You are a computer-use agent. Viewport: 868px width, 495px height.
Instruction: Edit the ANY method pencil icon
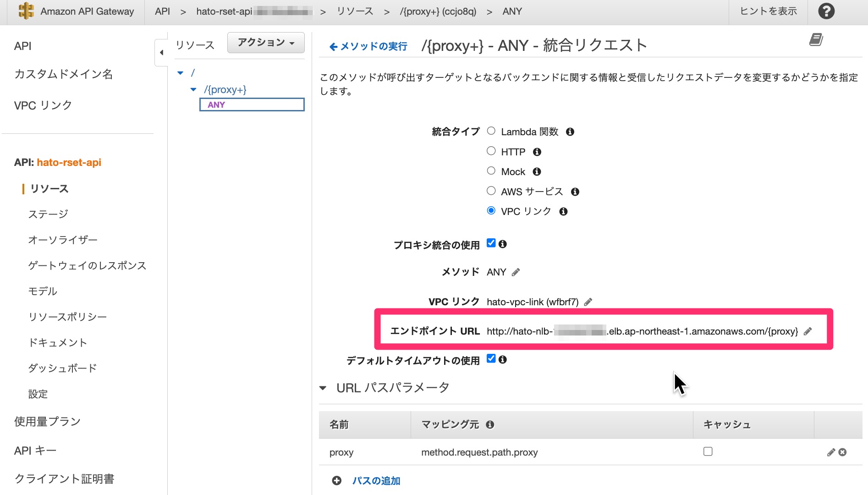point(516,272)
